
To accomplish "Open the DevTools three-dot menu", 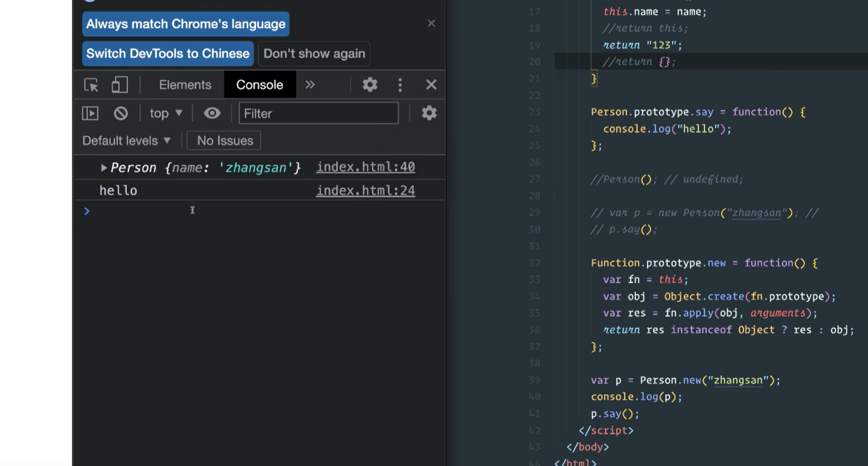I will pos(400,85).
